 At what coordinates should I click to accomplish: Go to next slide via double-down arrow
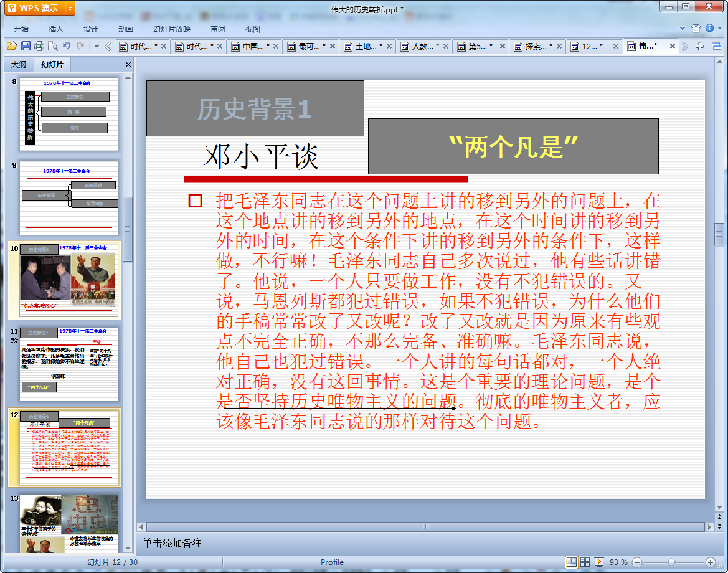click(719, 526)
